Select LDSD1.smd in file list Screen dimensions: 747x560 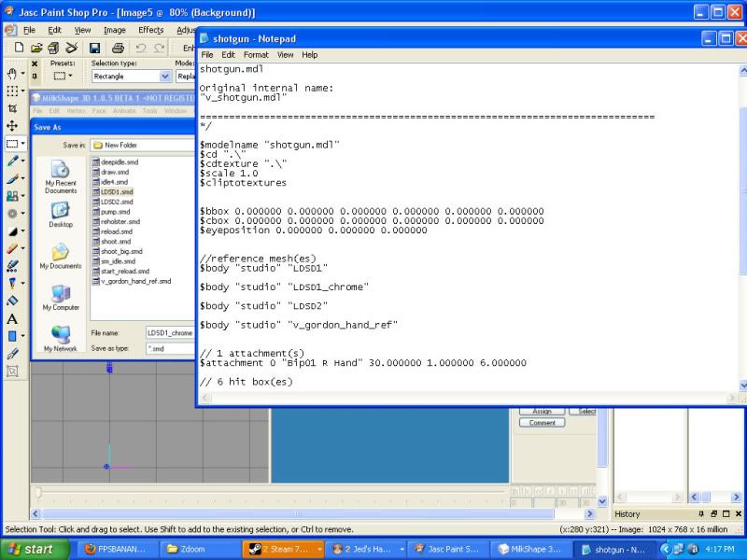pyautogui.click(x=112, y=192)
